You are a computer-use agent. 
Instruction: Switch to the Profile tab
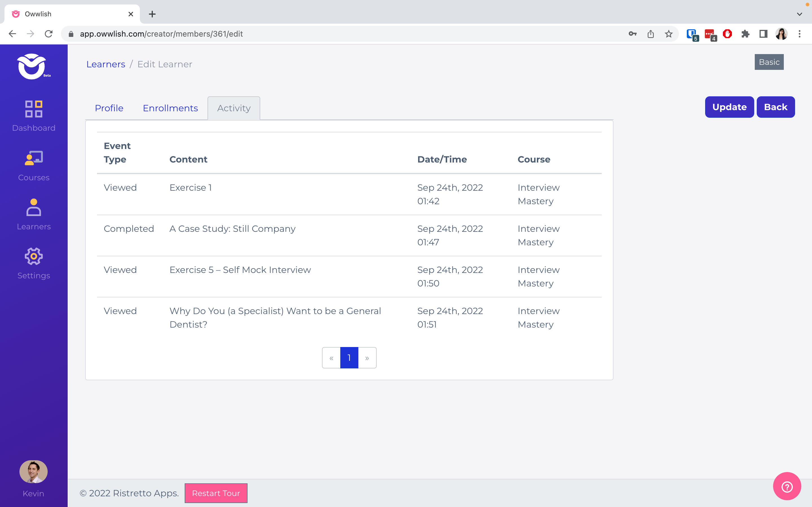pos(109,108)
